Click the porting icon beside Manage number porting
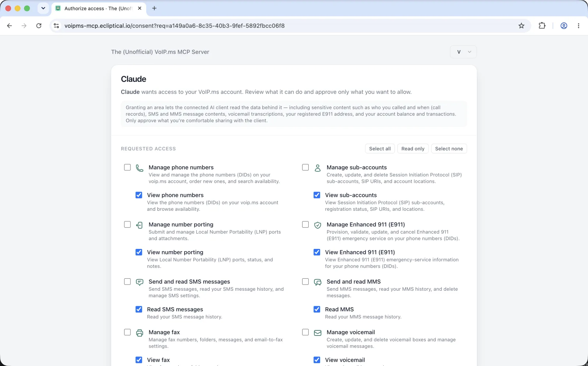Image resolution: width=588 pixels, height=366 pixels. point(140,225)
